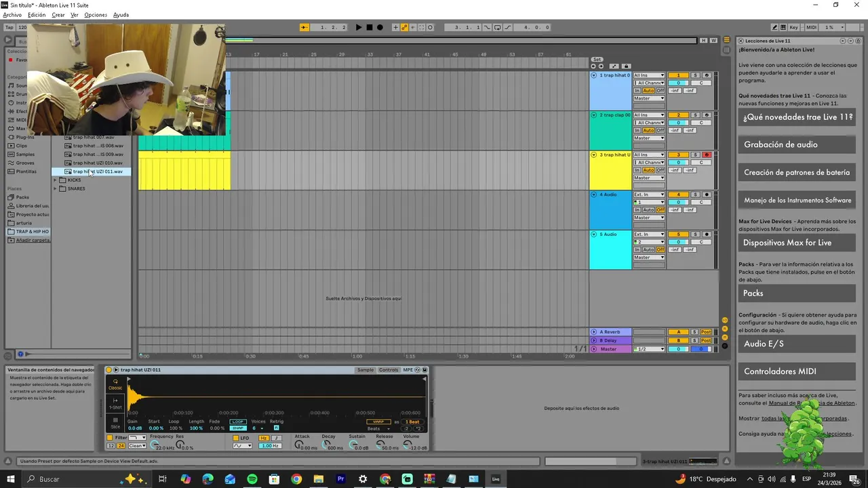Open the Crear menu
868x488 pixels.
58,15
